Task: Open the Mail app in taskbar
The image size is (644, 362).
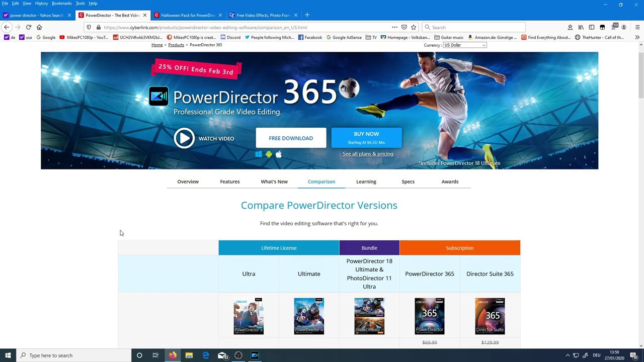Action: [x=222, y=355]
